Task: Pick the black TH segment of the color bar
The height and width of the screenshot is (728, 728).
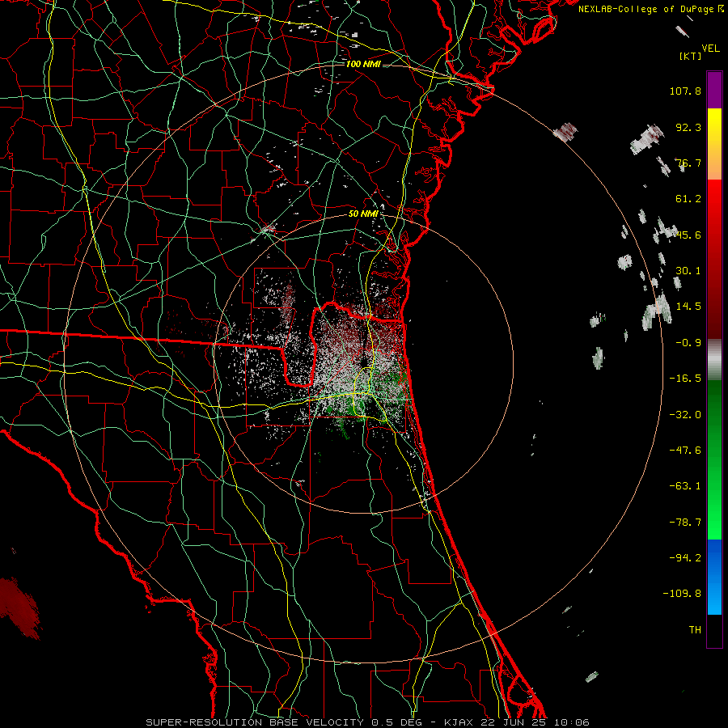Action: (x=714, y=631)
